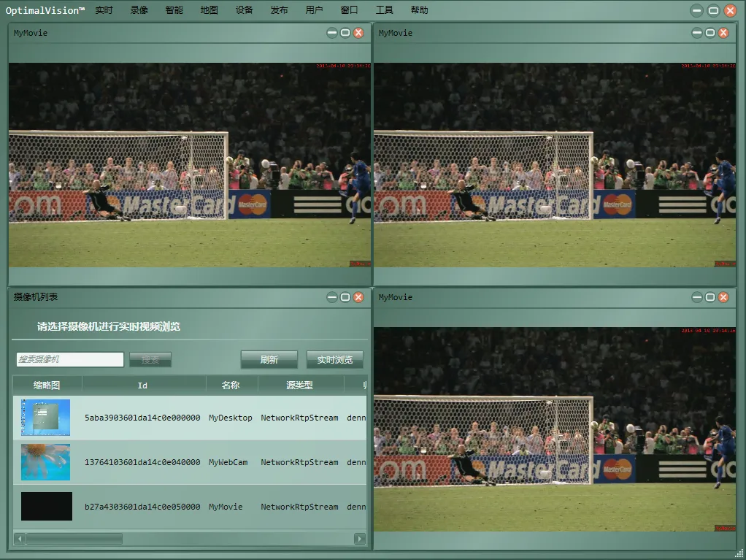
Task: Minimize the 摄像机列表 window
Action: tap(332, 297)
